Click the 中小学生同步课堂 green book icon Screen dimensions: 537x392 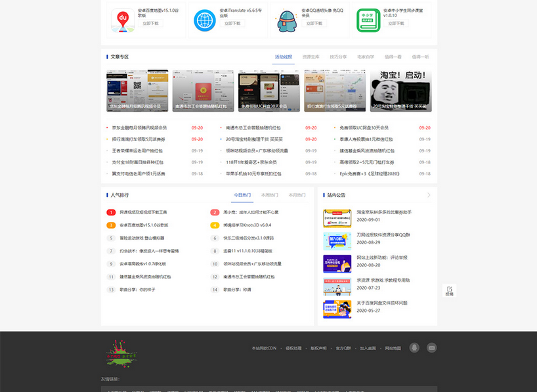368,20
